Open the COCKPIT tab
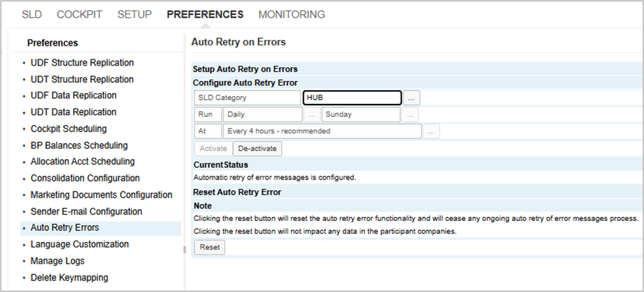The height and width of the screenshot is (292, 644). click(x=79, y=14)
